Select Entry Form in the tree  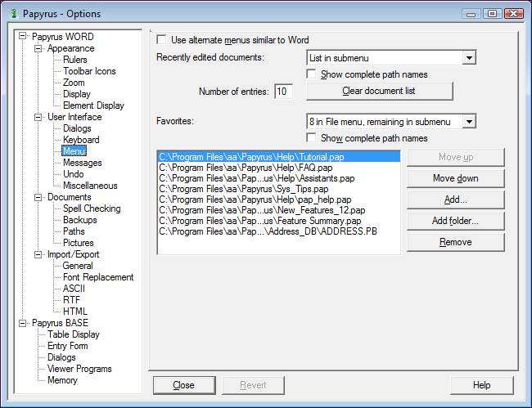[67, 346]
